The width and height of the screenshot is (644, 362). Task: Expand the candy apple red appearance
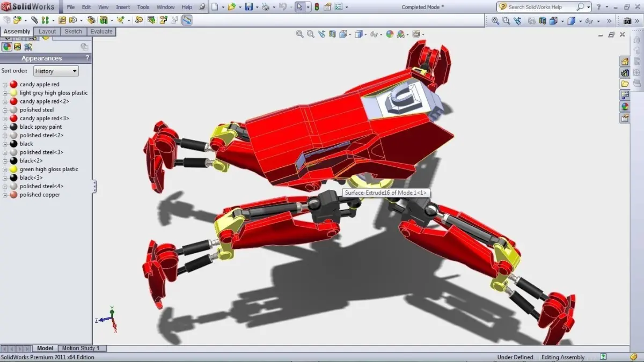[5, 85]
